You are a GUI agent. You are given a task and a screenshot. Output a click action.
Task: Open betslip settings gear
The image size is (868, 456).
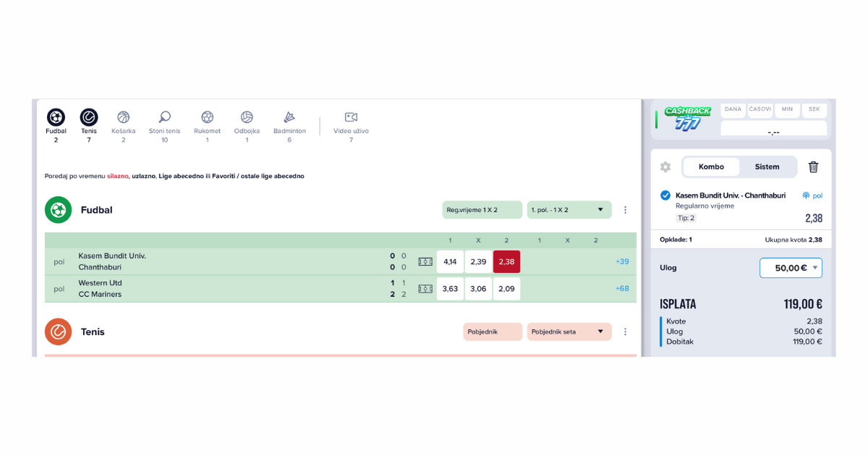(x=665, y=167)
